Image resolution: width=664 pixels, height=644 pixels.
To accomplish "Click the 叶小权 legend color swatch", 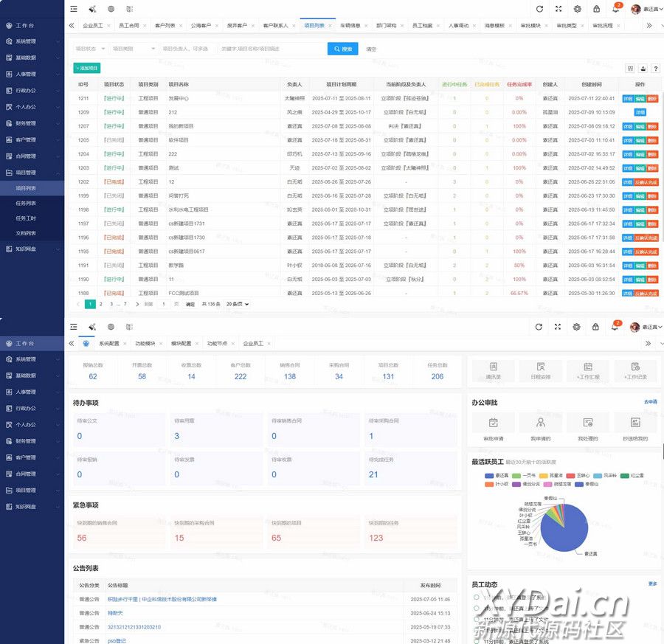I will (x=490, y=485).
